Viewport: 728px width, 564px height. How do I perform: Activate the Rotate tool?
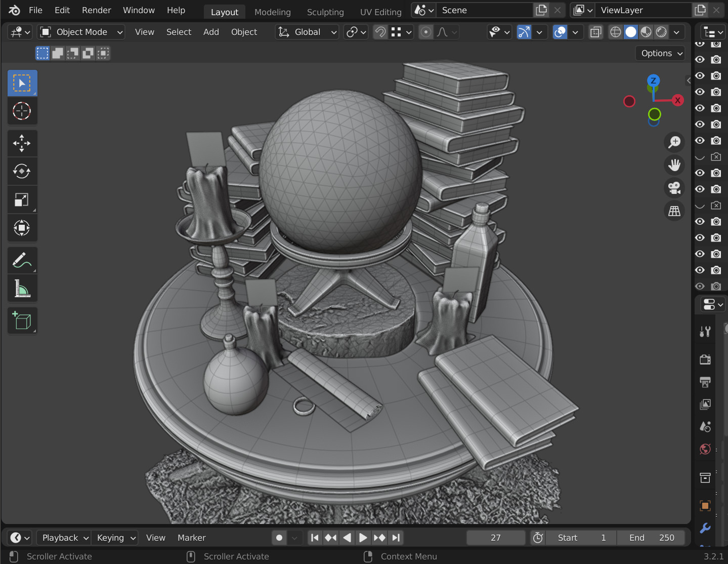click(x=22, y=171)
